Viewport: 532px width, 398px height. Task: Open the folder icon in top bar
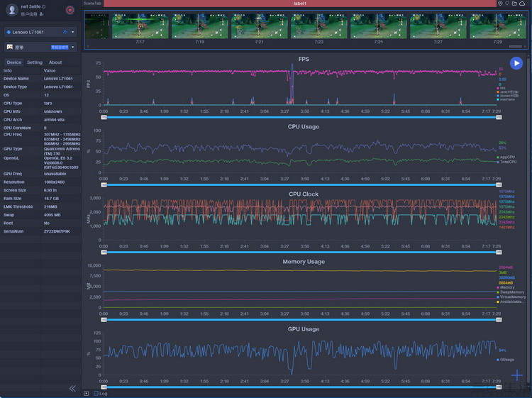[x=514, y=4]
